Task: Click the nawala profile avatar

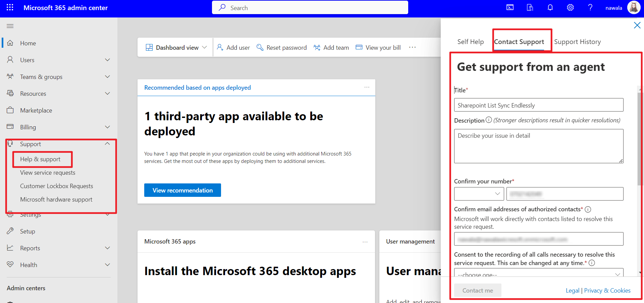Action: pos(634,7)
